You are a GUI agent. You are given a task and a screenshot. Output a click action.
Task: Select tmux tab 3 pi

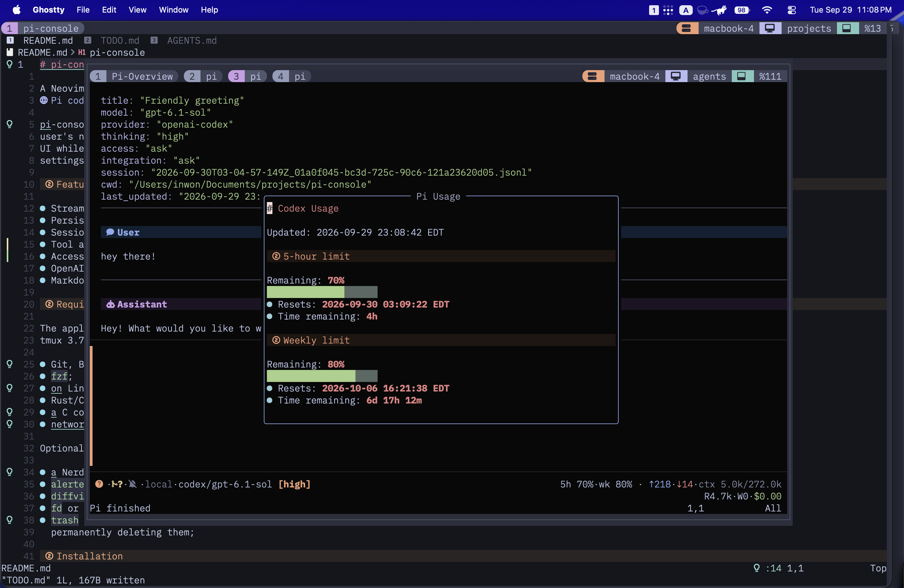[x=248, y=76]
